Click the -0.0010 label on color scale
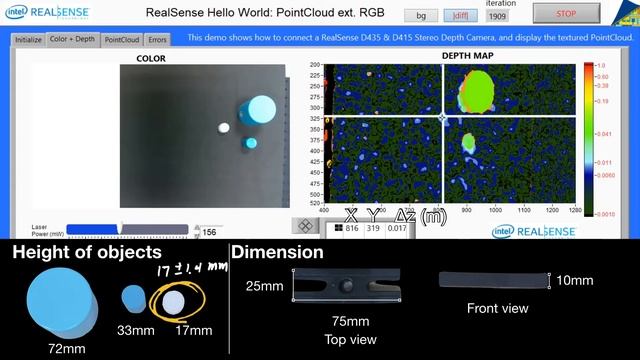This screenshot has width=640, height=360. pos(605,214)
